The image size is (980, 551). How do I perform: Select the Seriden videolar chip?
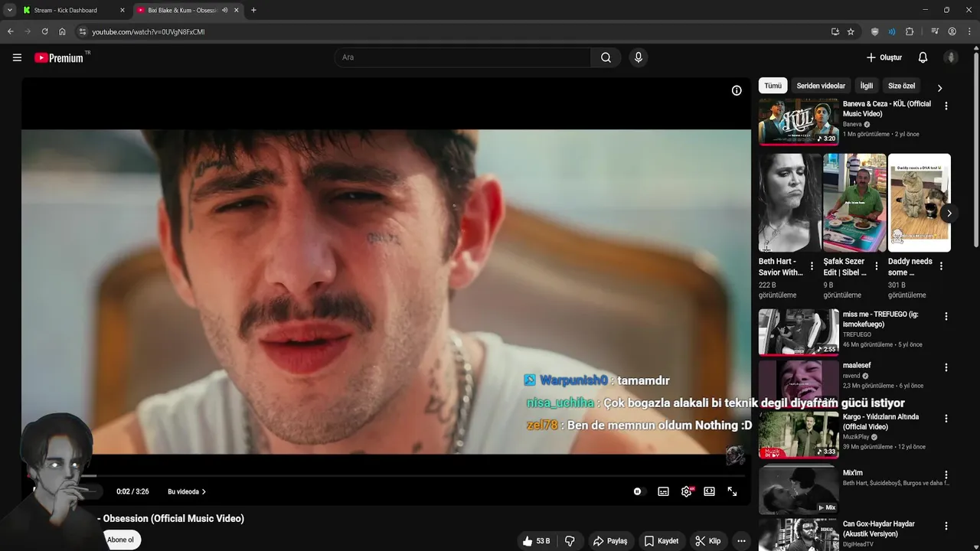(821, 86)
